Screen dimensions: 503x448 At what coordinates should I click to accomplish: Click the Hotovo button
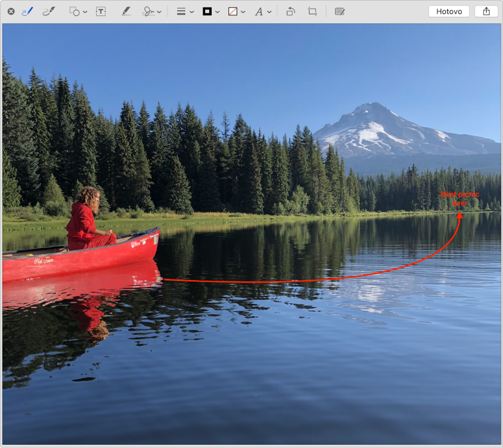tap(449, 11)
